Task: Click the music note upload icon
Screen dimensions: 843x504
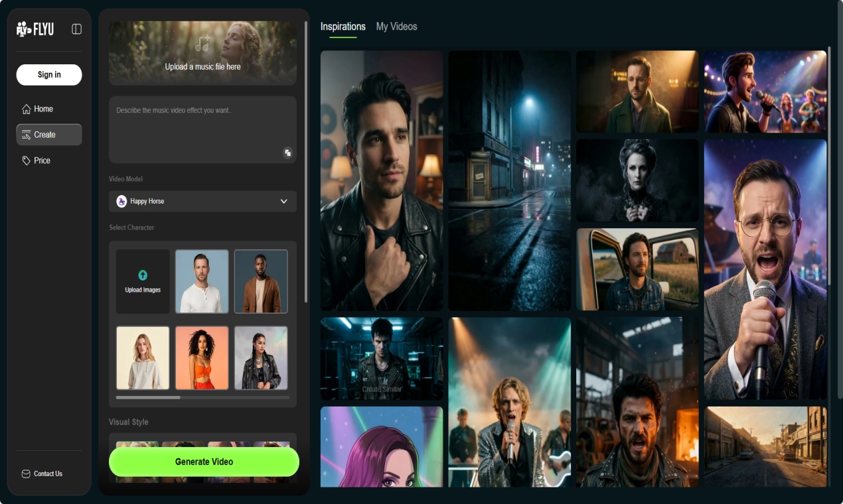Action: [203, 44]
